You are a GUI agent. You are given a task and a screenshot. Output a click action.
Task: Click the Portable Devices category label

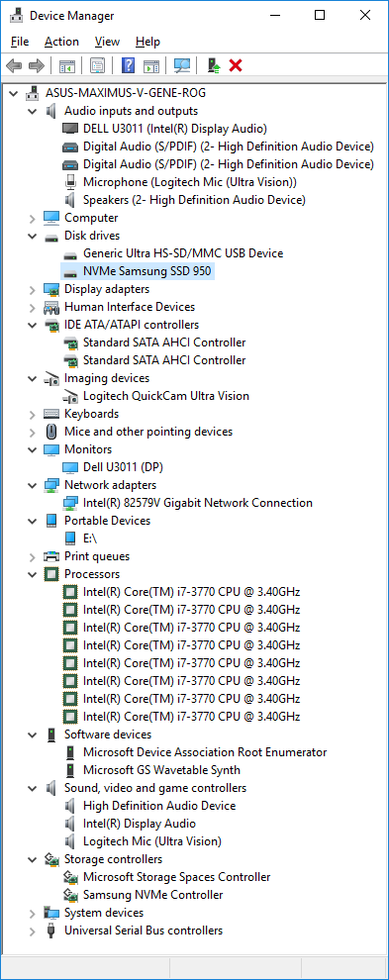point(108,521)
